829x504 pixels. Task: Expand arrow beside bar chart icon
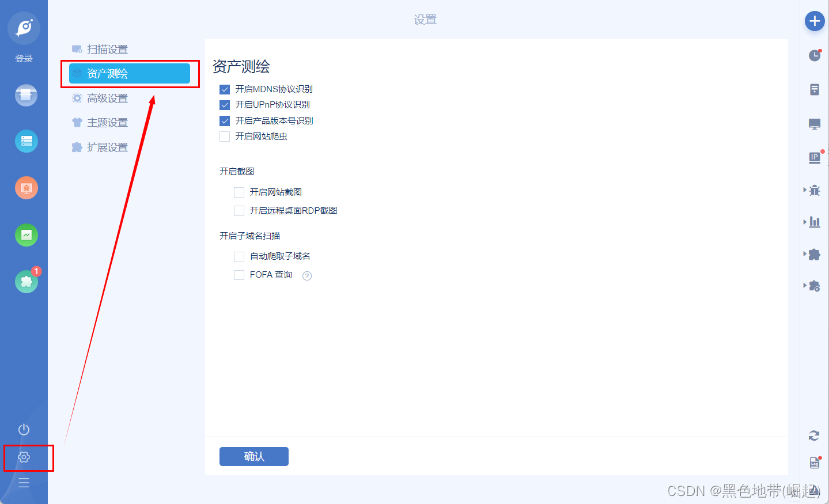tap(805, 222)
